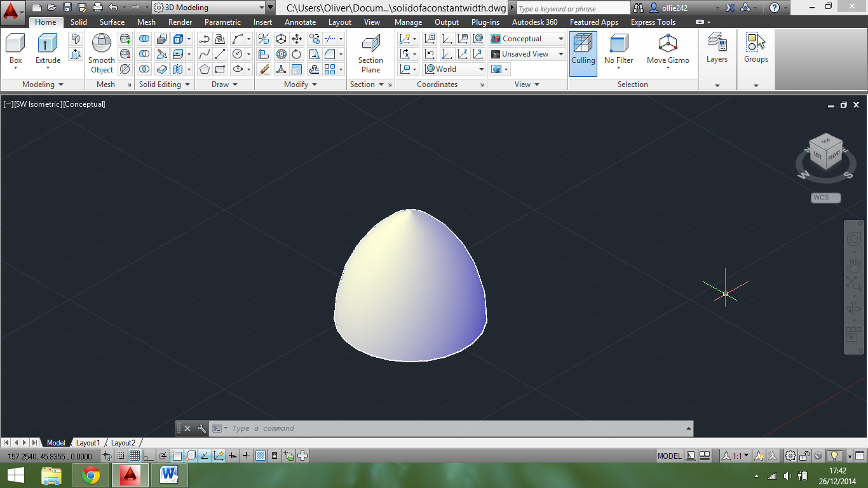Click the Line draw tool
This screenshot has width=868, height=488.
(x=220, y=54)
